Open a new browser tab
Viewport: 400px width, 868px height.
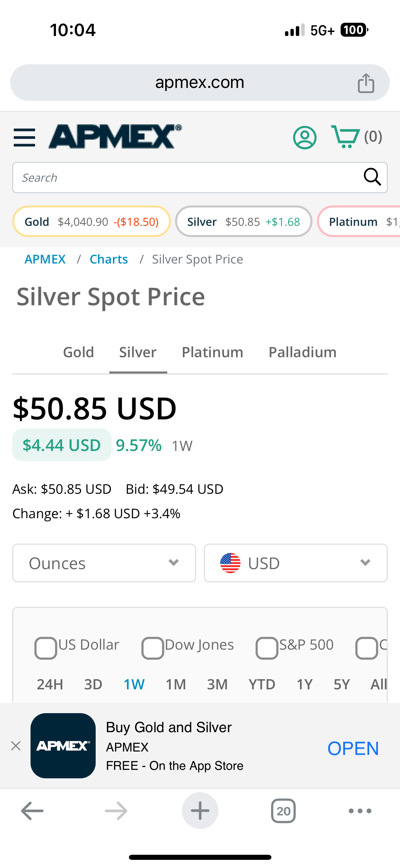pyautogui.click(x=200, y=811)
